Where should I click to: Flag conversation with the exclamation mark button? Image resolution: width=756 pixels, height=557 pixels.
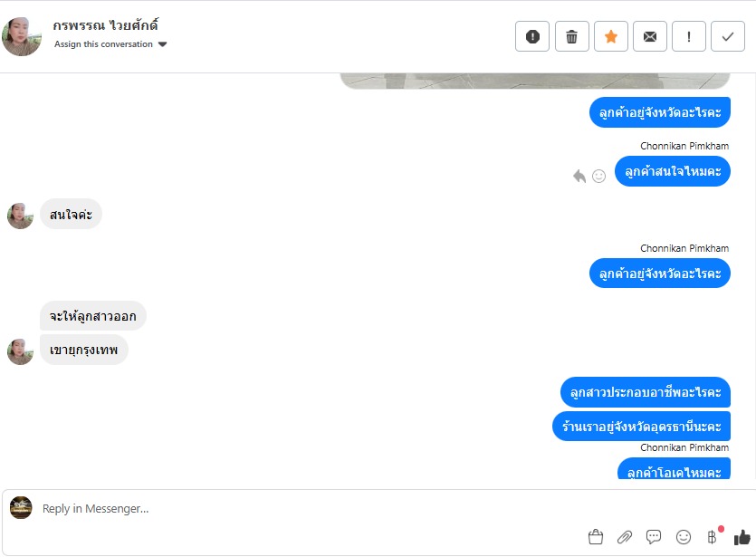pos(689,36)
